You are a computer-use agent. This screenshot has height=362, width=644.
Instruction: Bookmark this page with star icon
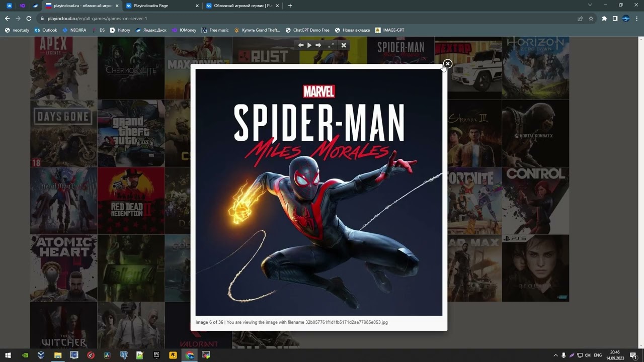(x=591, y=19)
